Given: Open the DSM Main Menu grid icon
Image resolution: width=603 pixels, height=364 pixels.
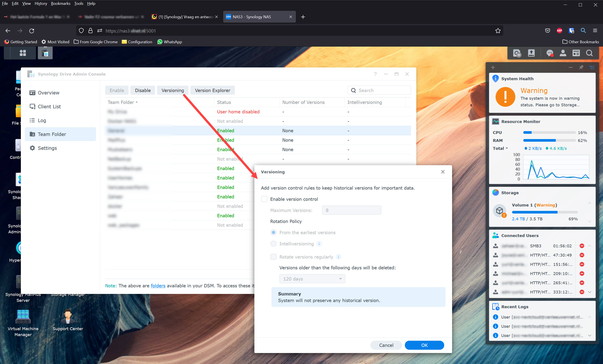Looking at the screenshot, I should (23, 53).
